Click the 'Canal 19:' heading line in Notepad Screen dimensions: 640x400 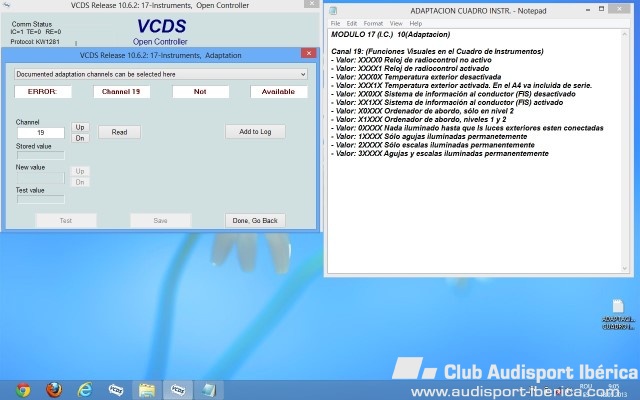point(437,51)
